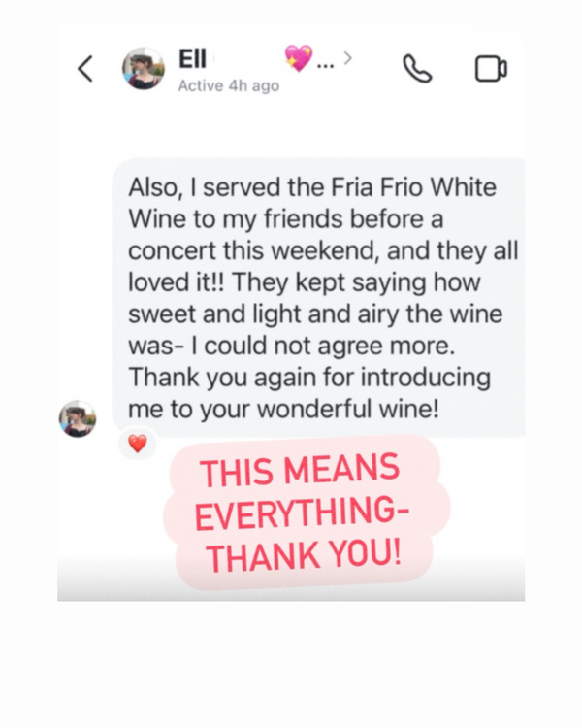Tap the words Fria Frio White Wine
The width and height of the screenshot is (582, 728).
[x=312, y=203]
